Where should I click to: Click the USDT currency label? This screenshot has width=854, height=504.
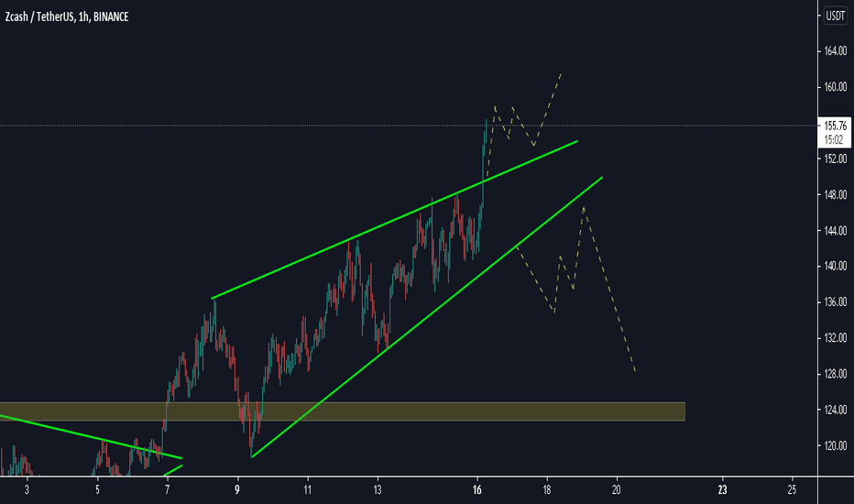click(835, 16)
